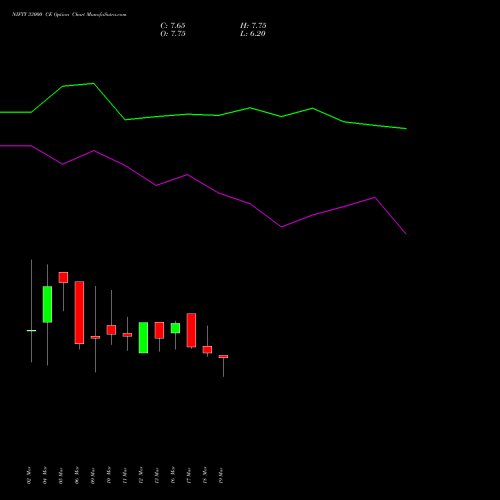The width and height of the screenshot is (500, 500).
Task: Click the NIFTY CE Option Chart title
Action: (x=69, y=15)
